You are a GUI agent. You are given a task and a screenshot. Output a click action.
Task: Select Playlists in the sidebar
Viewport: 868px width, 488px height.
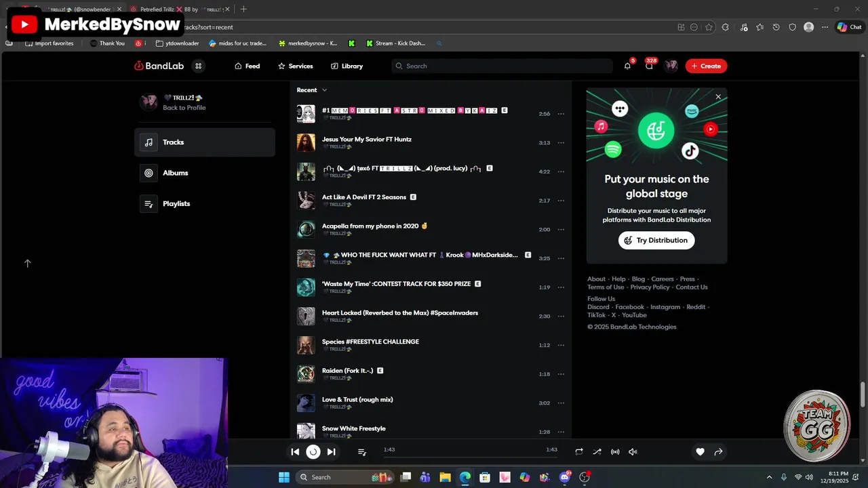(x=205, y=203)
